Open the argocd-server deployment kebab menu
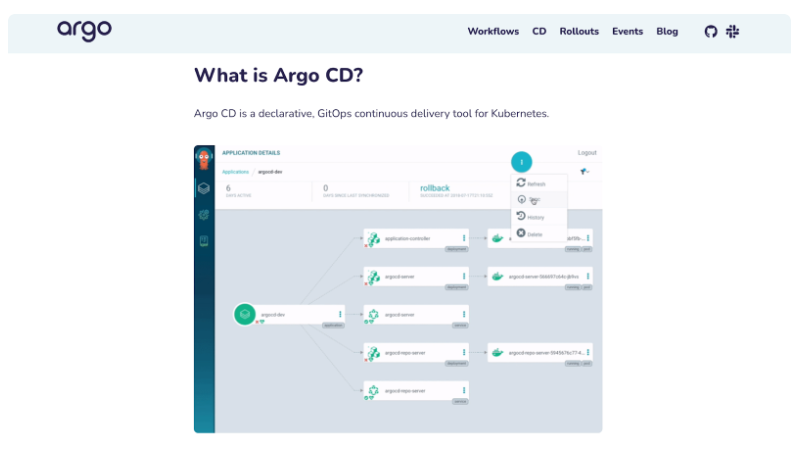 [x=464, y=277]
